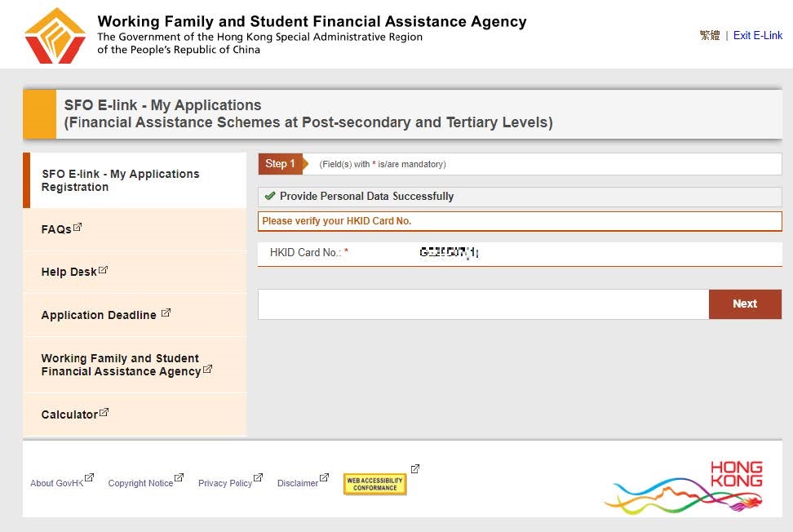Click the WFSFAA agency logo icon
Screen dimensions: 793x532
(55, 35)
